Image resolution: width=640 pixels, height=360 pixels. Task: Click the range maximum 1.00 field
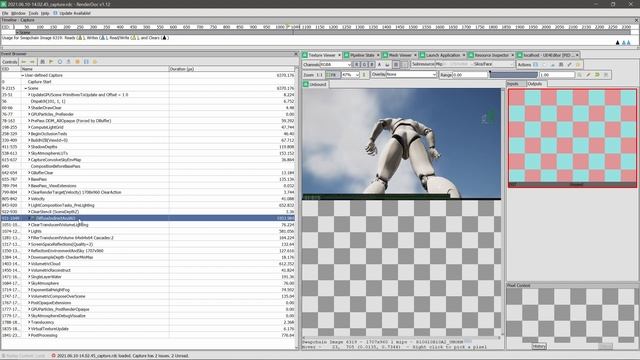pyautogui.click(x=557, y=75)
